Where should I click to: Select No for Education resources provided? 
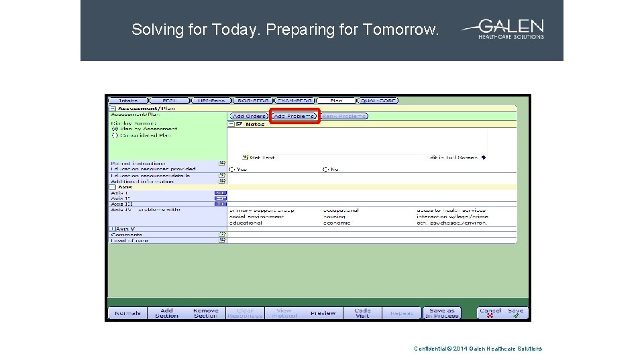(x=326, y=169)
